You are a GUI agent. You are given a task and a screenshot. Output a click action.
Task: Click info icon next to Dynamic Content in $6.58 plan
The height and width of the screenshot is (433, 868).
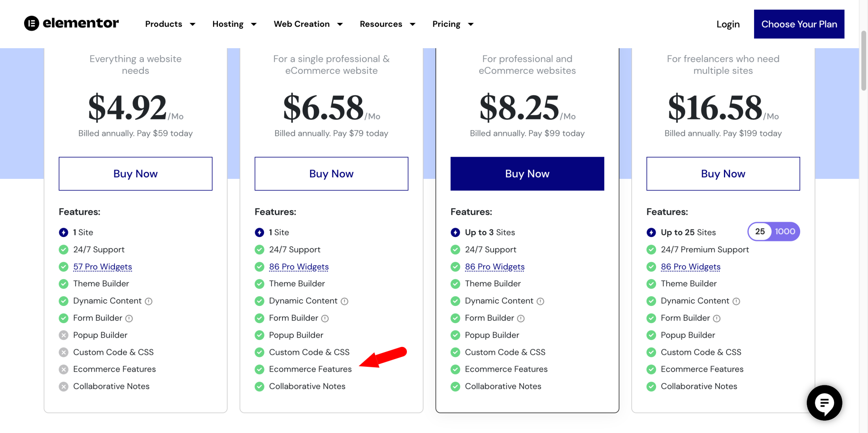[x=344, y=301]
